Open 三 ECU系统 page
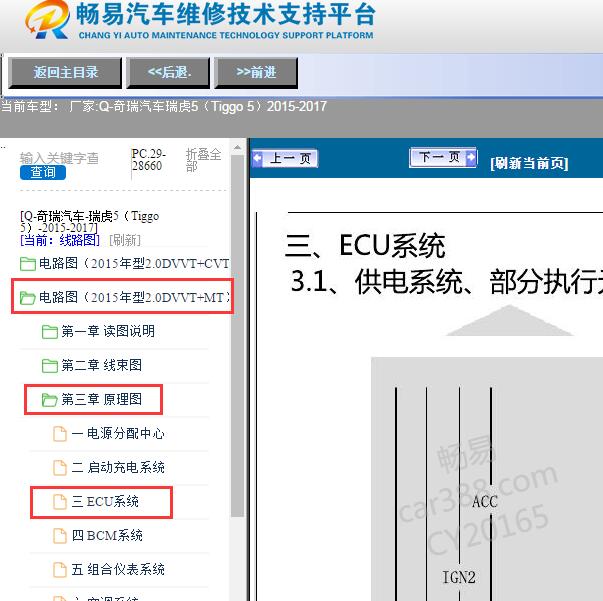 [x=105, y=501]
